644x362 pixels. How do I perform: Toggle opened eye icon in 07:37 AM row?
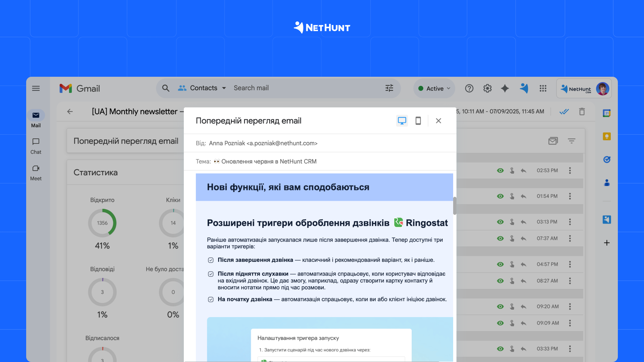click(500, 239)
